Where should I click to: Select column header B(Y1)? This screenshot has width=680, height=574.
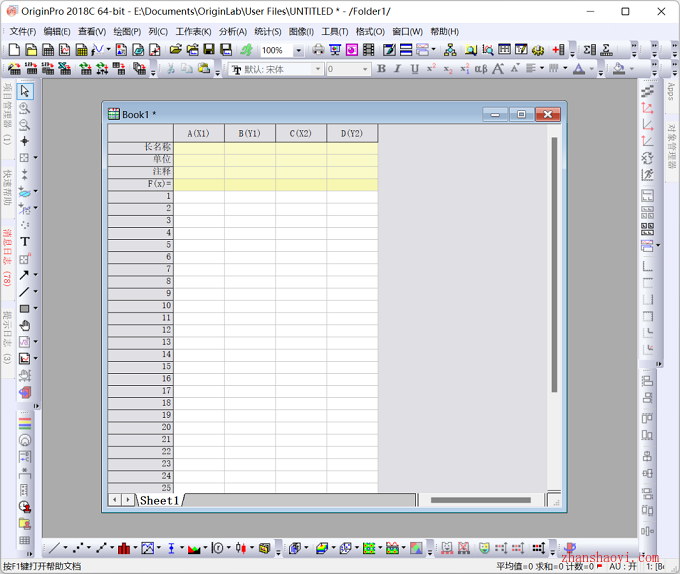(x=249, y=134)
